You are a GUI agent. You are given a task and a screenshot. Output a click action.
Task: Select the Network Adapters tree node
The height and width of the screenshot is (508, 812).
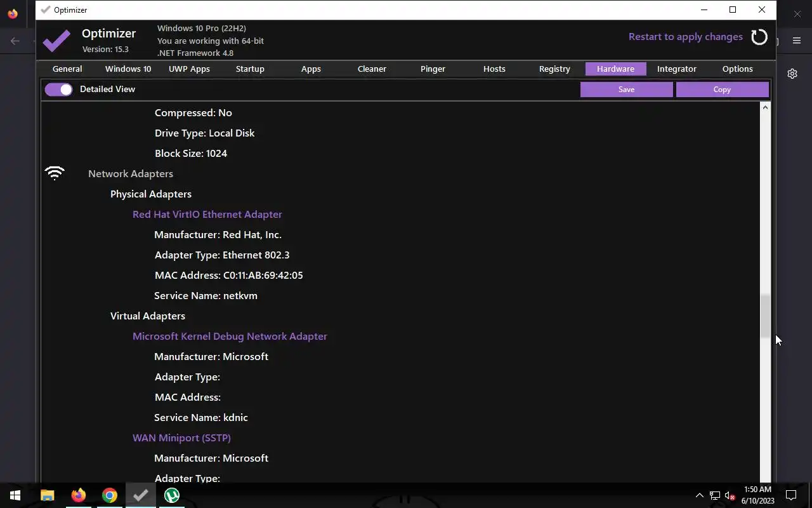(x=131, y=173)
